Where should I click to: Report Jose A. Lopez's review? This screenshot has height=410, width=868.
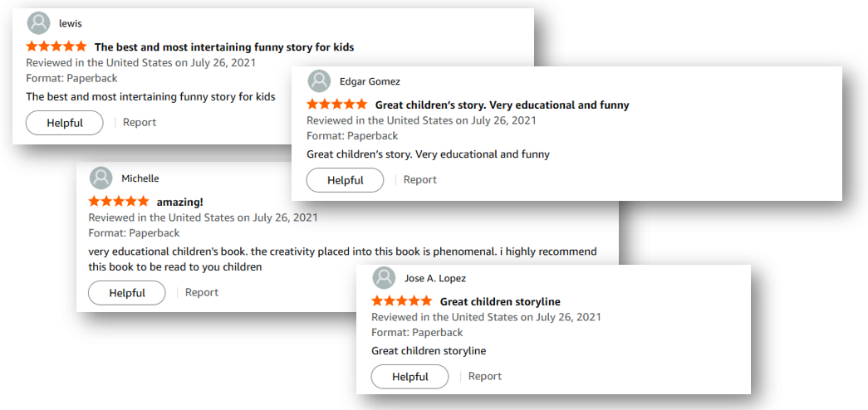click(x=485, y=376)
